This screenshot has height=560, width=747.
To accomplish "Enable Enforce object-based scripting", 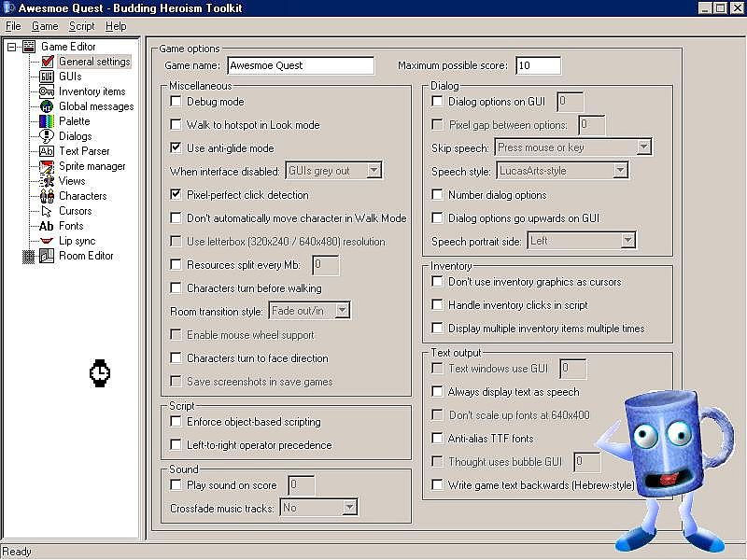I will pos(176,422).
